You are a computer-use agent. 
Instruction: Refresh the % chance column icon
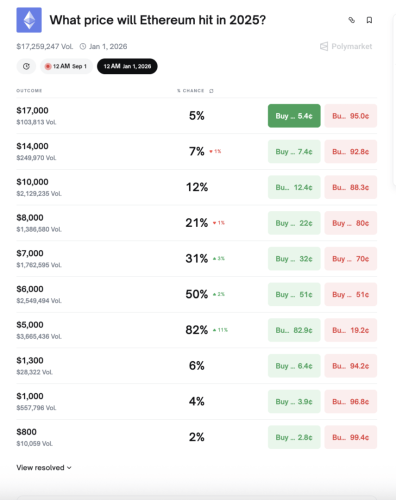(x=211, y=91)
